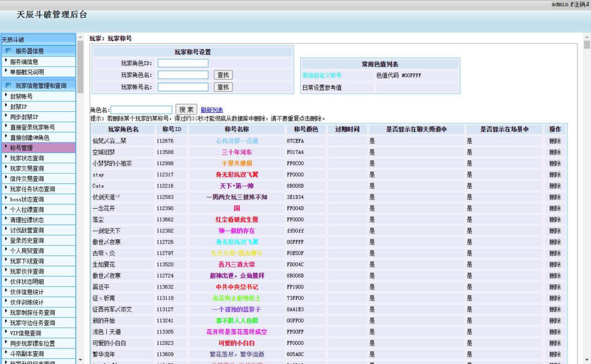Viewport: 591px width, 364px height.
Task: Open 玩家下线查询 in the sidebar
Action: click(38, 261)
